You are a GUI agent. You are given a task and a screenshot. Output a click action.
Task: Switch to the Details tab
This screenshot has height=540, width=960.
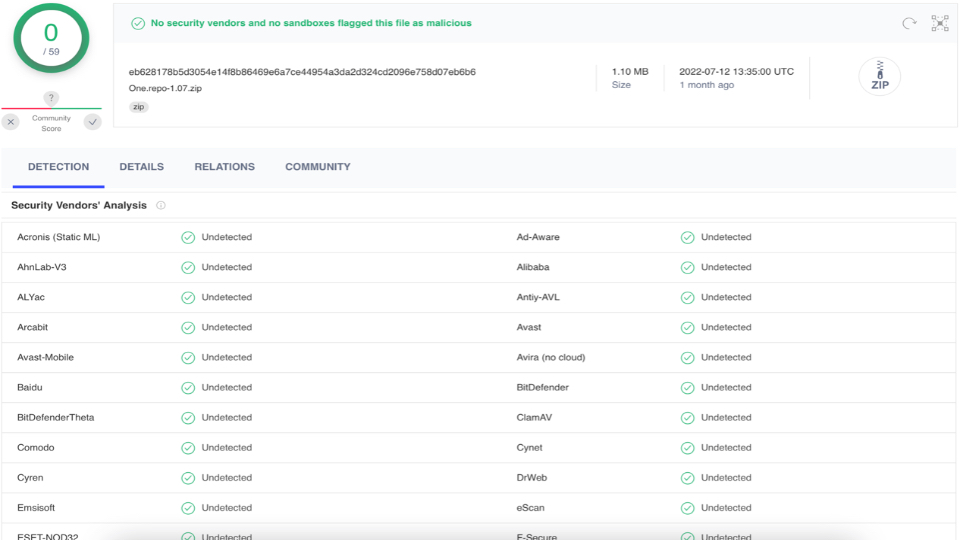pyautogui.click(x=141, y=167)
